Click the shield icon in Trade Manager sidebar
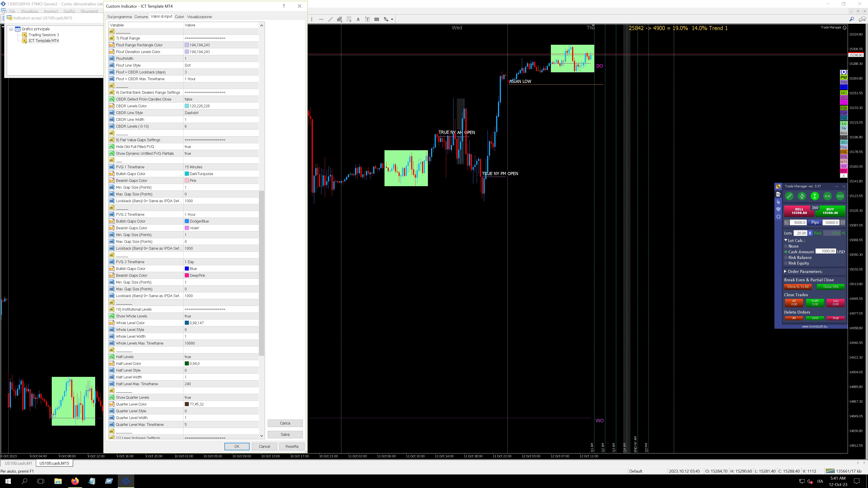The width and height of the screenshot is (868, 488). click(x=778, y=209)
